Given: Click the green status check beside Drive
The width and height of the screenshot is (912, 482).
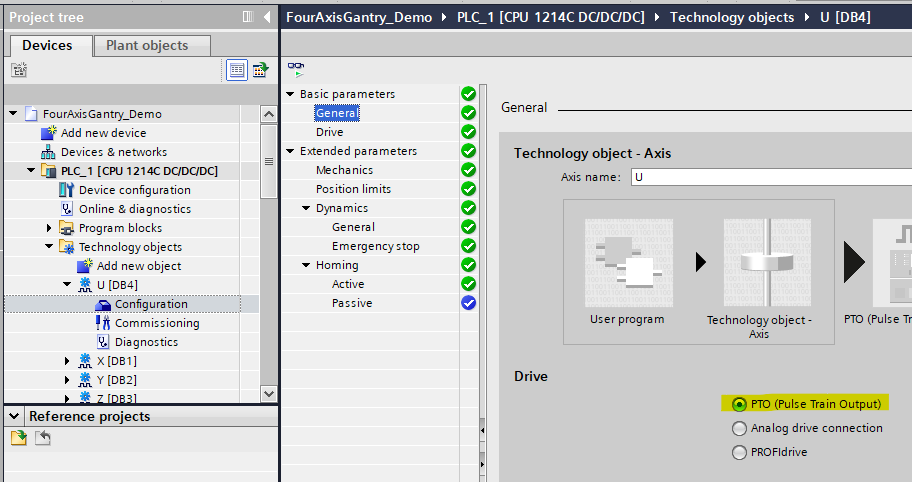Looking at the screenshot, I should (468, 132).
